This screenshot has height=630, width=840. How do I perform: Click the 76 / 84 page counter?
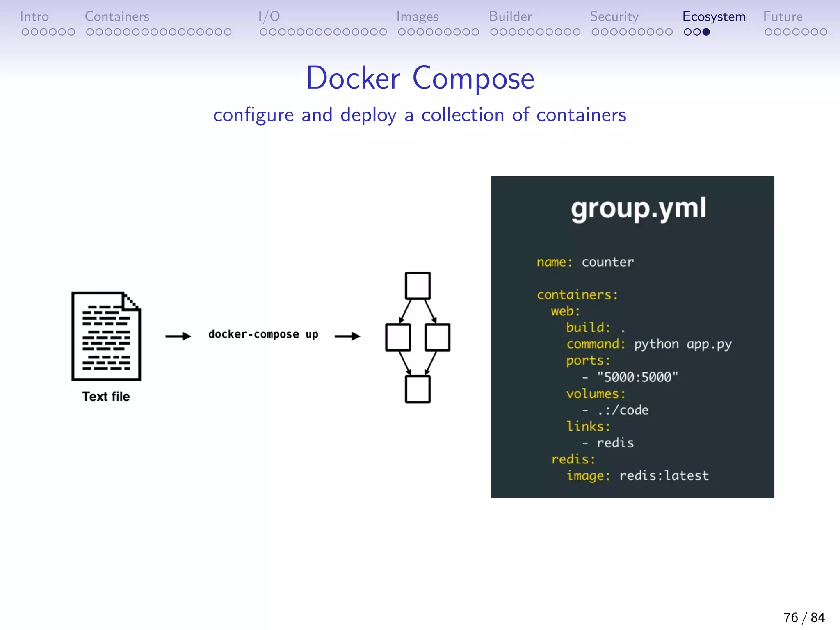coord(804,617)
